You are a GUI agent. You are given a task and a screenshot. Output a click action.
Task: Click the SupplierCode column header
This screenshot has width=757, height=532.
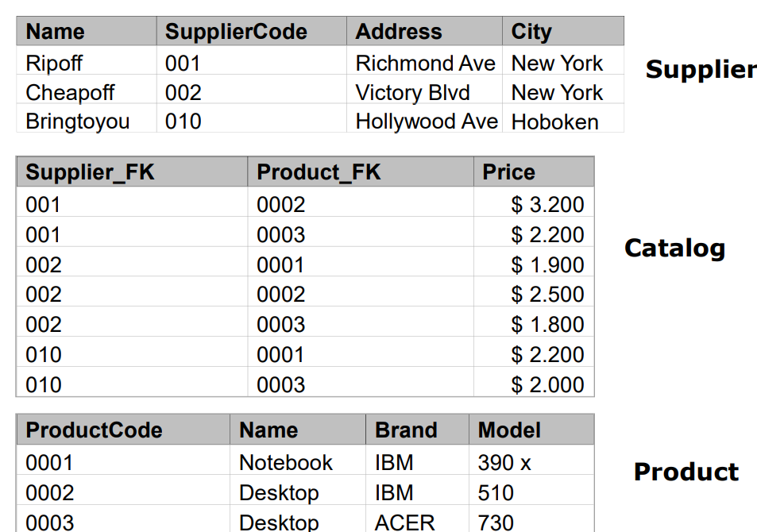[252, 32]
